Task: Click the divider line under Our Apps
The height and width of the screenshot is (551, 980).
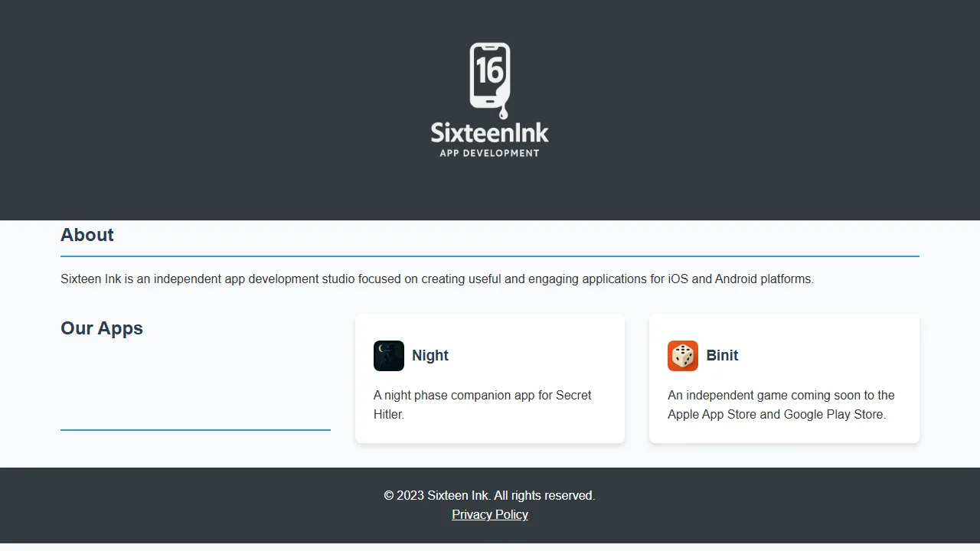Action: point(195,431)
